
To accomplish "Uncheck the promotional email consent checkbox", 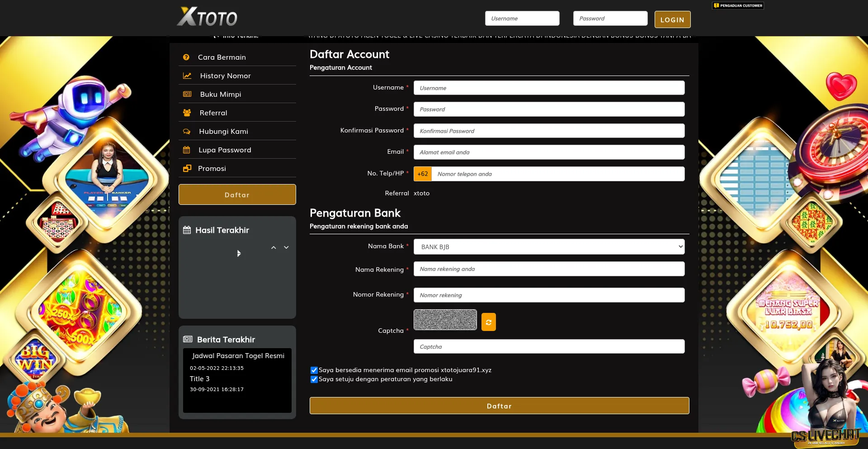I will click(x=314, y=370).
